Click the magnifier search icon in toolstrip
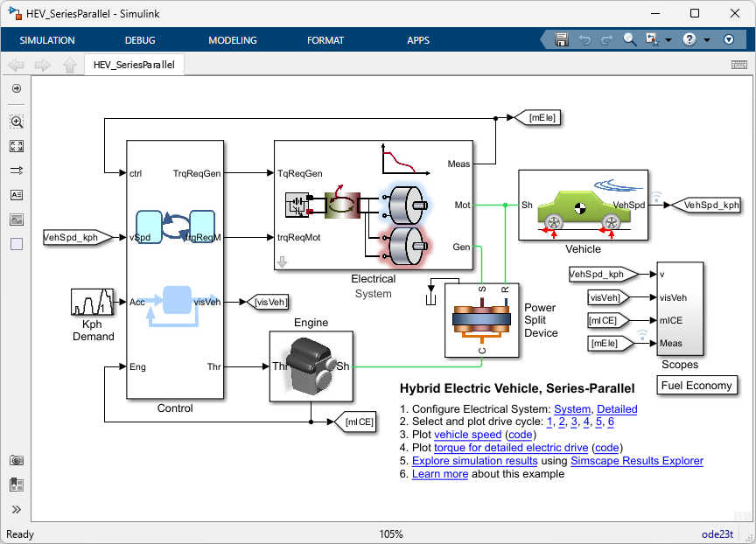The height and width of the screenshot is (544, 756). click(x=630, y=40)
